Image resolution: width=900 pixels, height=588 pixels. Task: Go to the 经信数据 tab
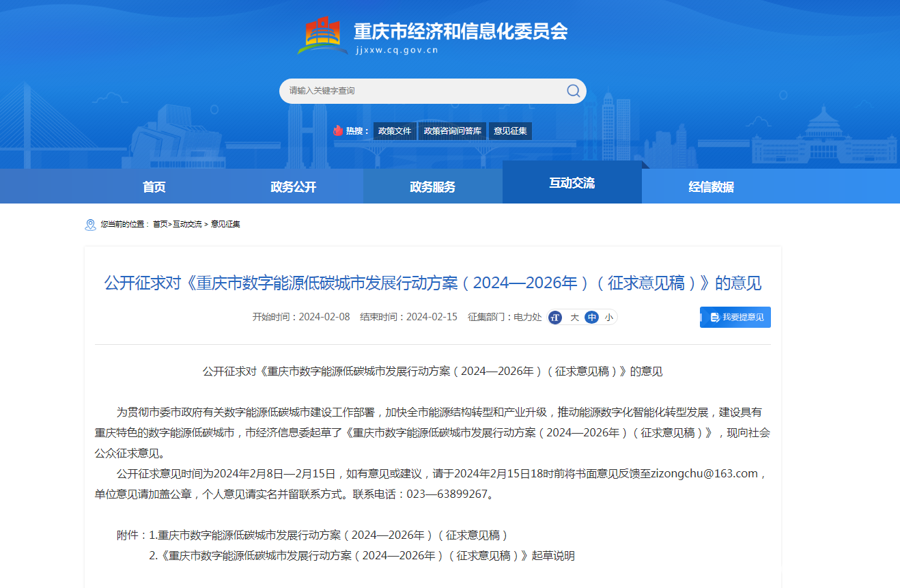pyautogui.click(x=712, y=186)
